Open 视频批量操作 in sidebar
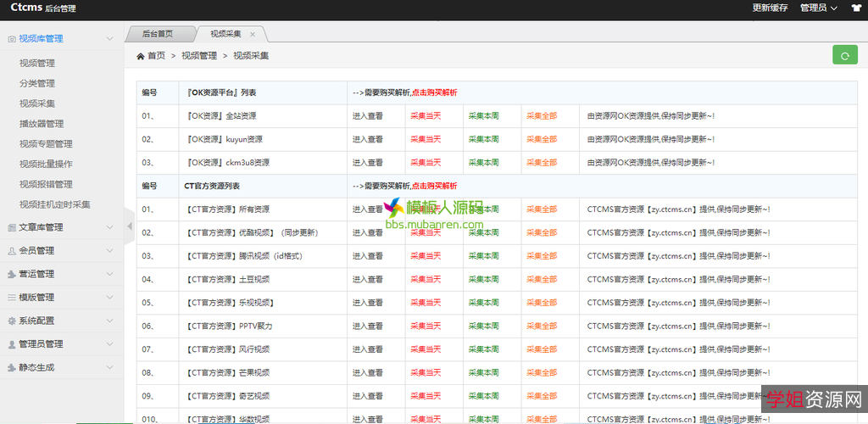The image size is (868, 424). coord(46,164)
